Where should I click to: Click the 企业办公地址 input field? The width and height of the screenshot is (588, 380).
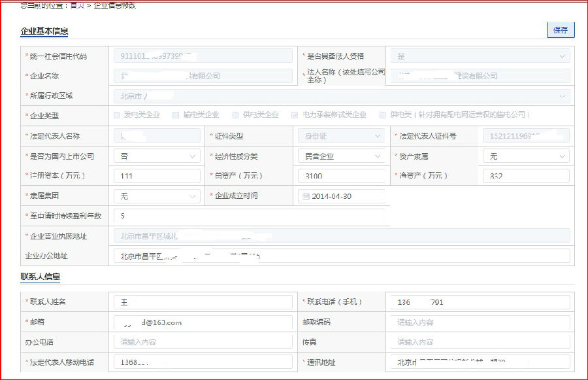(342, 256)
